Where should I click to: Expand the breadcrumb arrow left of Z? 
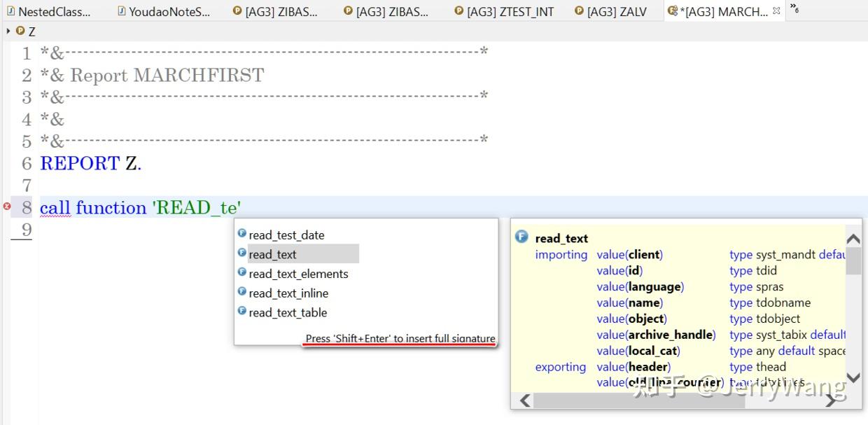click(x=7, y=31)
